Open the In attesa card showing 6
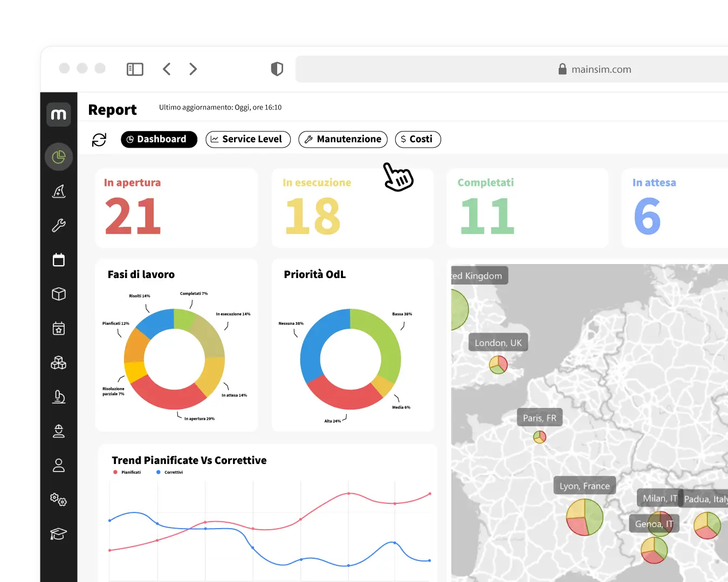The width and height of the screenshot is (728, 582). pyautogui.click(x=675, y=208)
